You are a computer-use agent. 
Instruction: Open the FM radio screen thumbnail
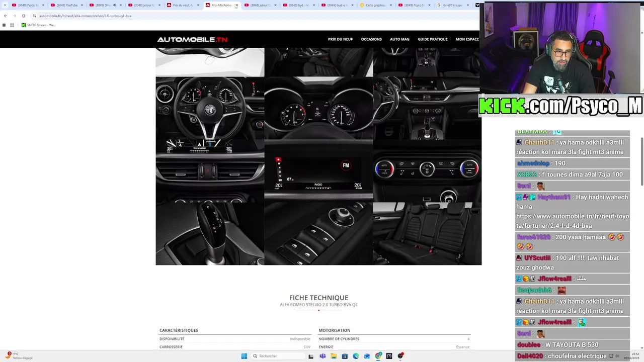[318, 171]
